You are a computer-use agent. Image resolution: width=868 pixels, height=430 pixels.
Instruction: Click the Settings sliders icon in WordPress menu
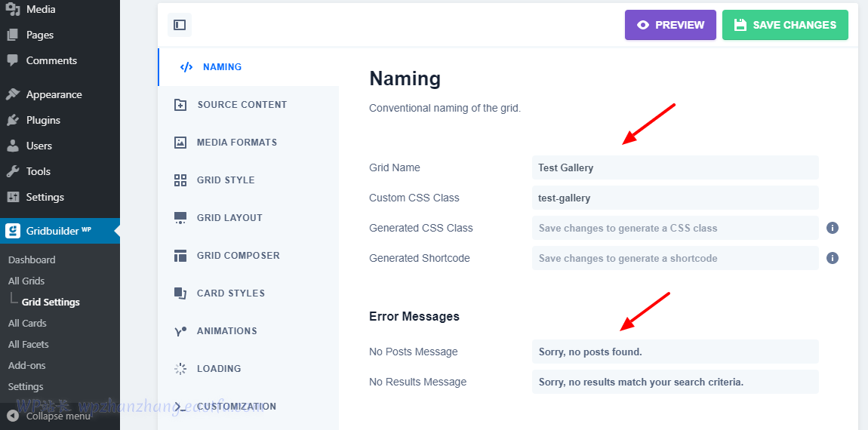(13, 197)
